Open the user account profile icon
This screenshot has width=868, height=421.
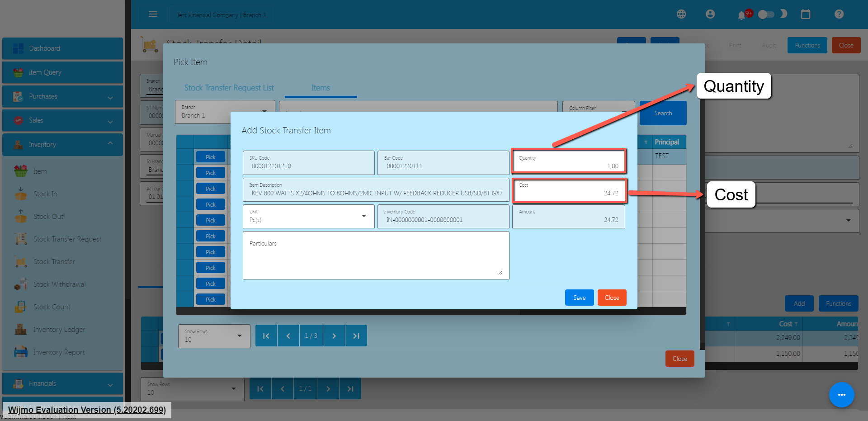[x=710, y=14]
